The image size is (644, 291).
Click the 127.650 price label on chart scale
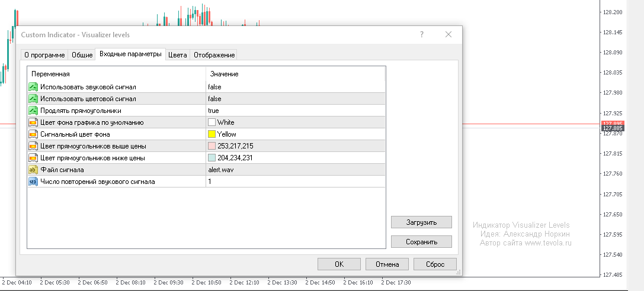[613, 214]
